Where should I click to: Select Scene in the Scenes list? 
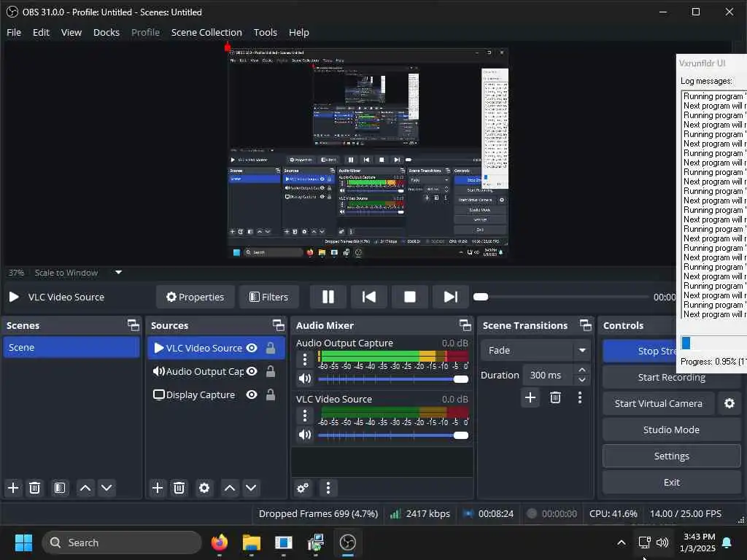coord(71,348)
